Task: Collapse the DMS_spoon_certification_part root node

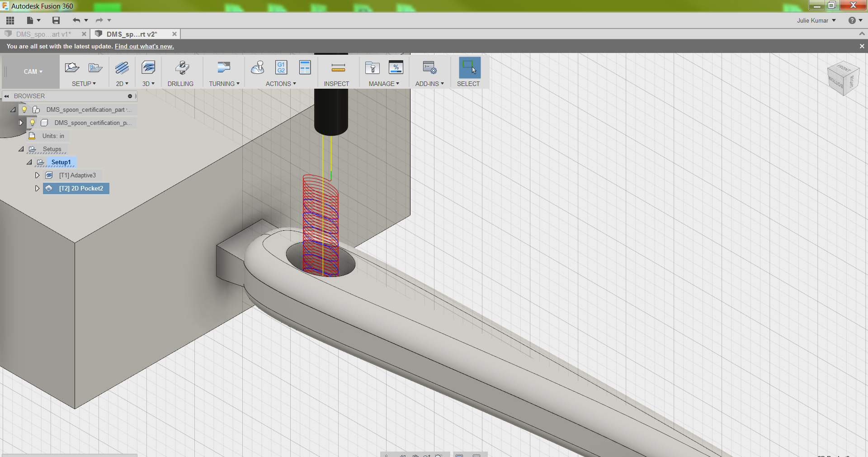Action: coord(13,109)
